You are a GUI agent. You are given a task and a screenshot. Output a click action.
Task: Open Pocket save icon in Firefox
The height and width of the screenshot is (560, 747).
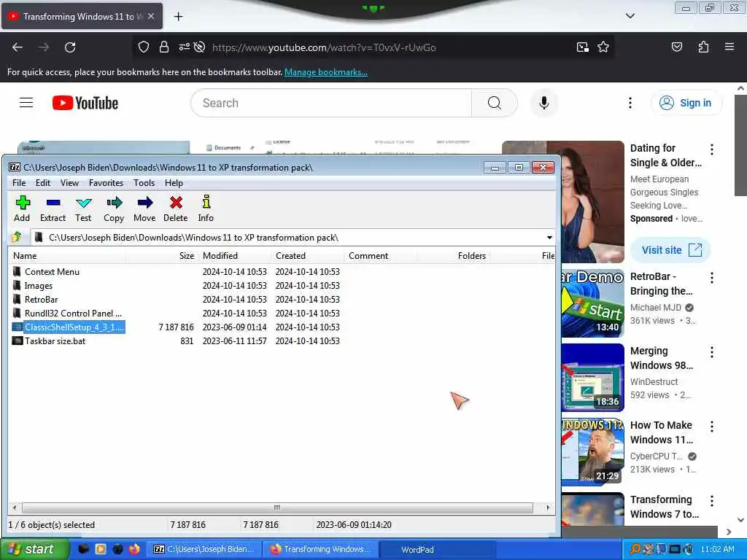pyautogui.click(x=677, y=47)
